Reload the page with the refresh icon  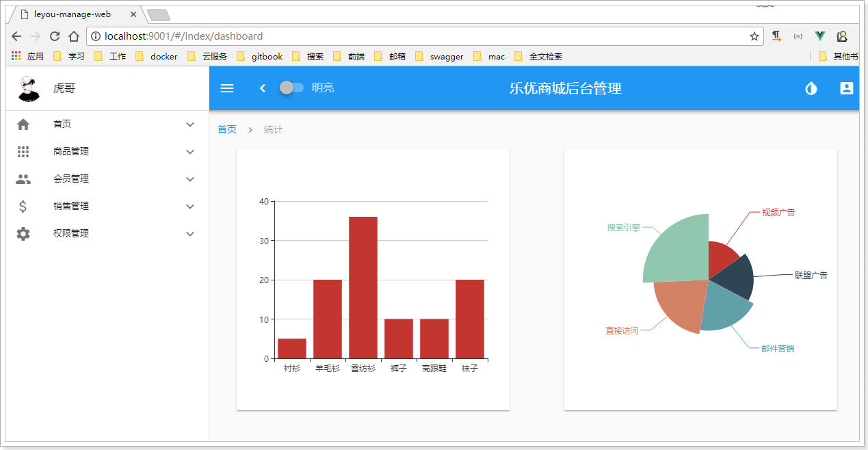pyautogui.click(x=55, y=36)
